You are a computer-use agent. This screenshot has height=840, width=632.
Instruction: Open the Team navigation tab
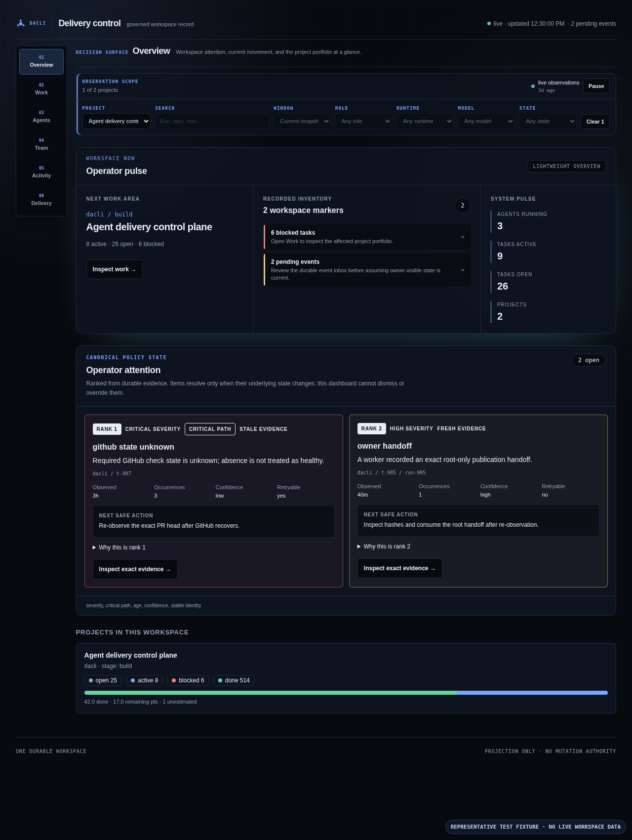[x=41, y=144]
